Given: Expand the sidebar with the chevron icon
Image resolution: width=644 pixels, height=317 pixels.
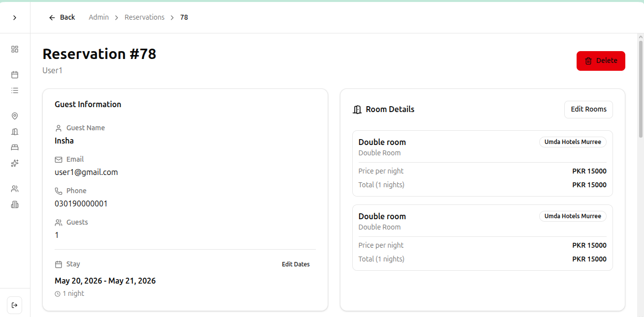Looking at the screenshot, I should 15,18.
